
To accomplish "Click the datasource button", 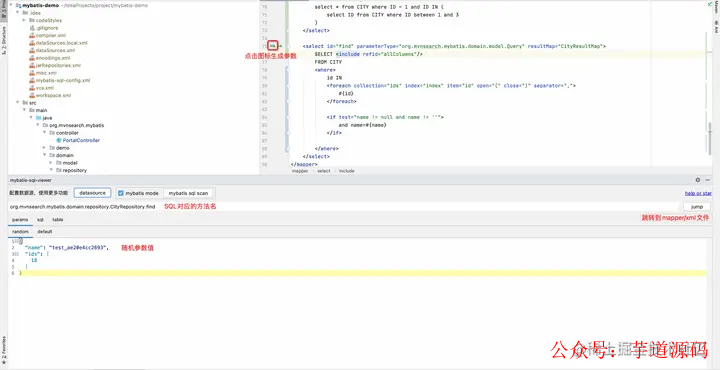I will (92, 193).
